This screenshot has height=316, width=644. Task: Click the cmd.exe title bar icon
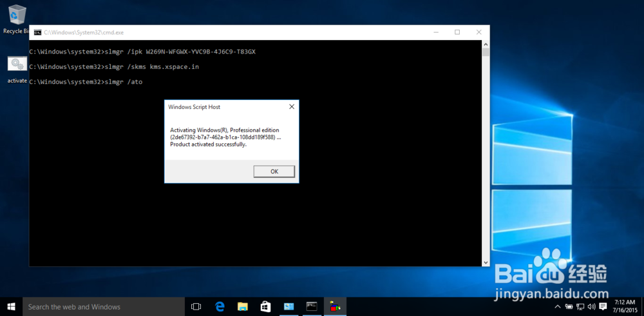point(37,32)
